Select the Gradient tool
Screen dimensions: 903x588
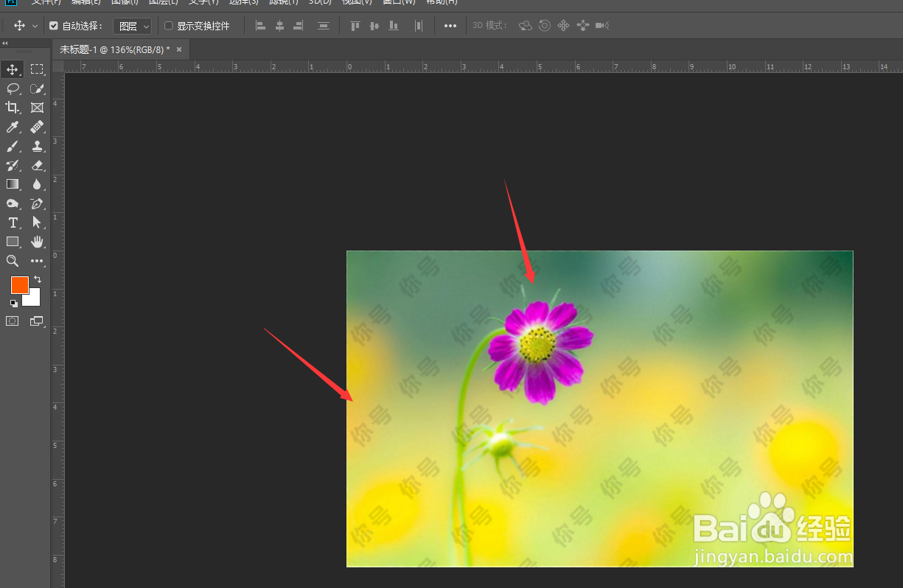coord(13,184)
